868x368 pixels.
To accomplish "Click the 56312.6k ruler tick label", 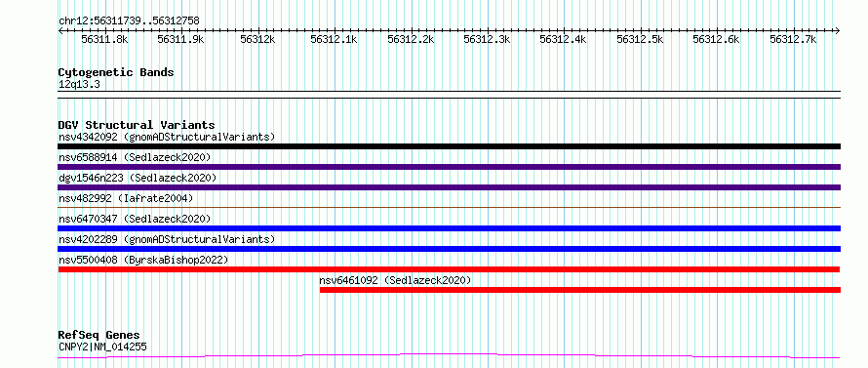I will [x=716, y=40].
